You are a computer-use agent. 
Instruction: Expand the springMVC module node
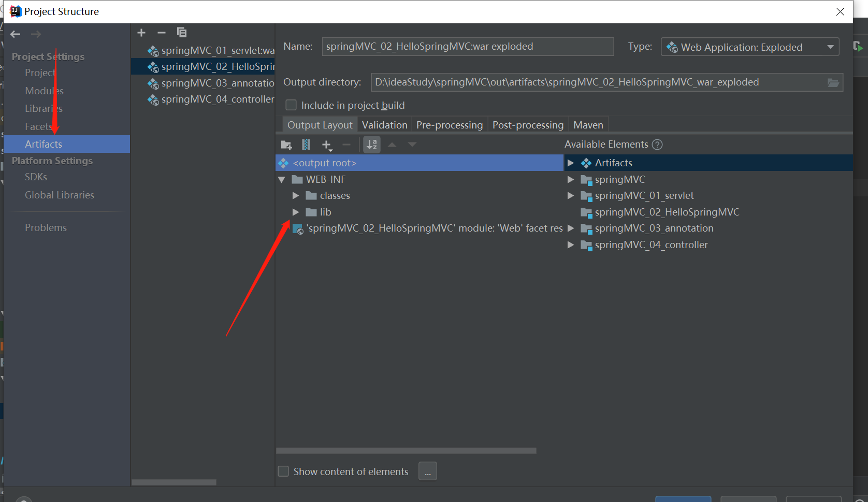(571, 180)
